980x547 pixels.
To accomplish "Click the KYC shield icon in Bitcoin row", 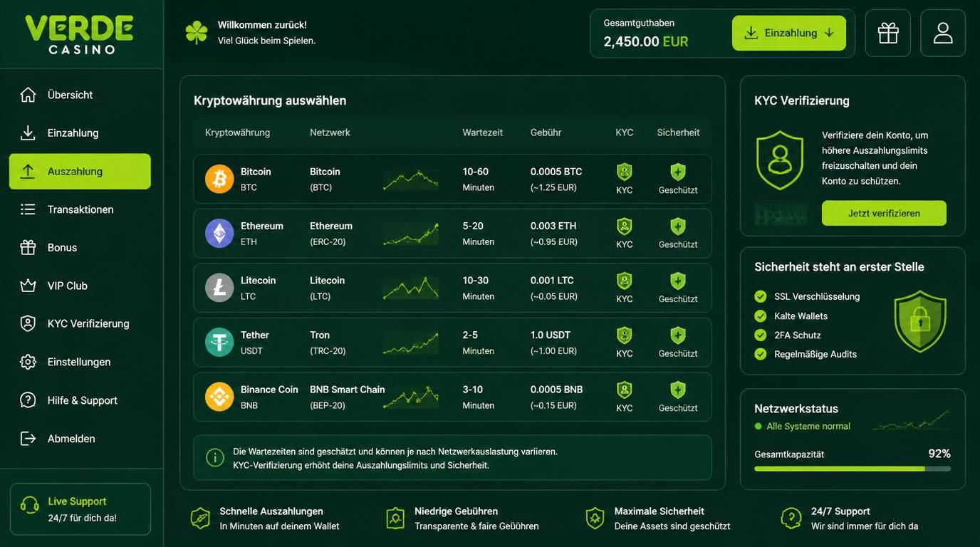I will (625, 172).
